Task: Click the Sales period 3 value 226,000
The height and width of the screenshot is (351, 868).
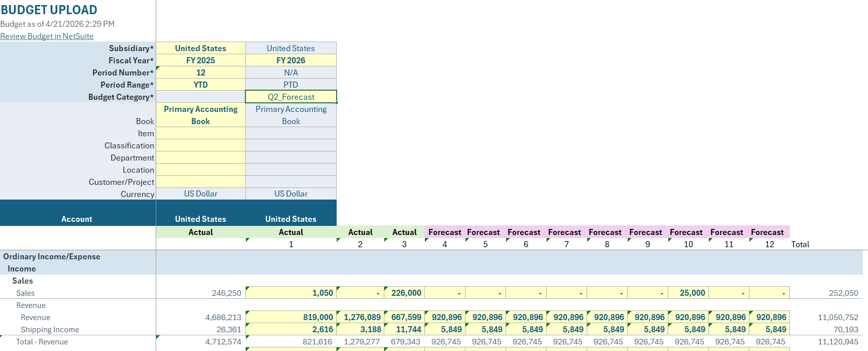Action: 404,293
